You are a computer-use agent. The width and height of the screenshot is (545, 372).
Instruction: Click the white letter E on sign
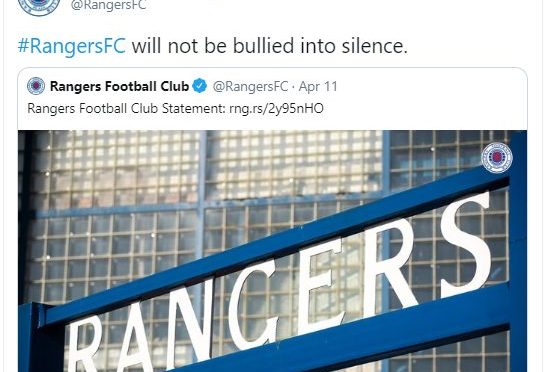coord(322,286)
